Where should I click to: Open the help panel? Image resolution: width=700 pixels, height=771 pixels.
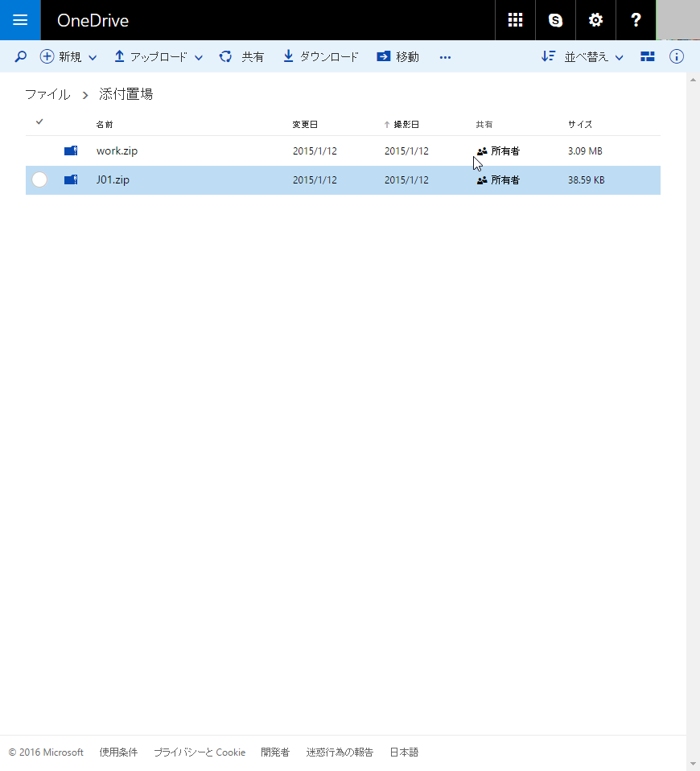click(636, 20)
